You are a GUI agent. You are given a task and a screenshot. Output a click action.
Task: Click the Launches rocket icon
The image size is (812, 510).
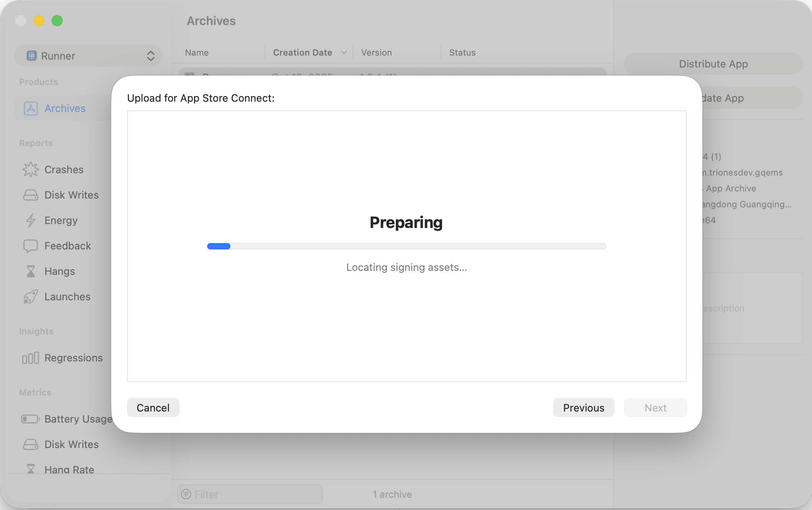[31, 297]
